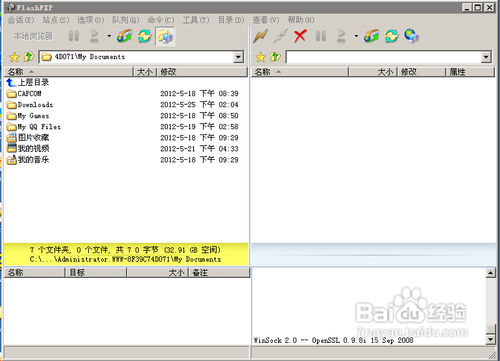Click the red X abort icon
The image size is (500, 361).
coord(300,36)
